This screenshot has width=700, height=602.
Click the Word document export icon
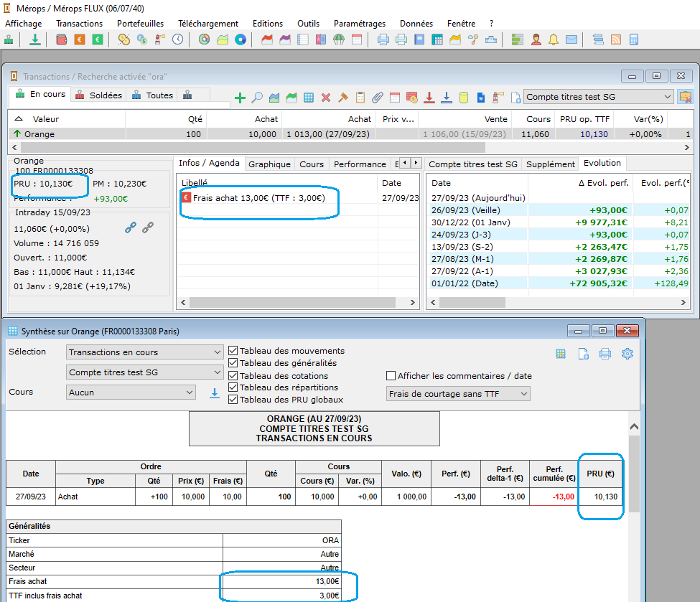(x=481, y=98)
